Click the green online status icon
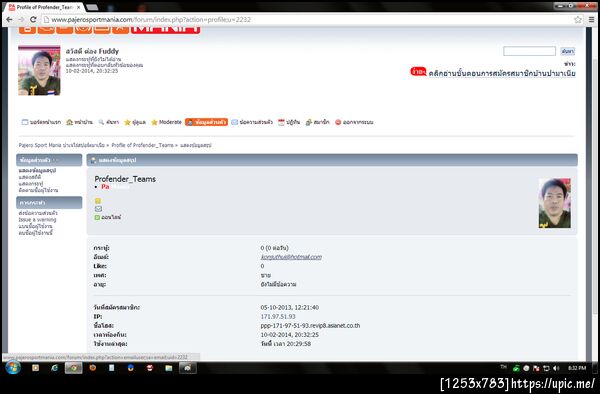 pos(97,217)
